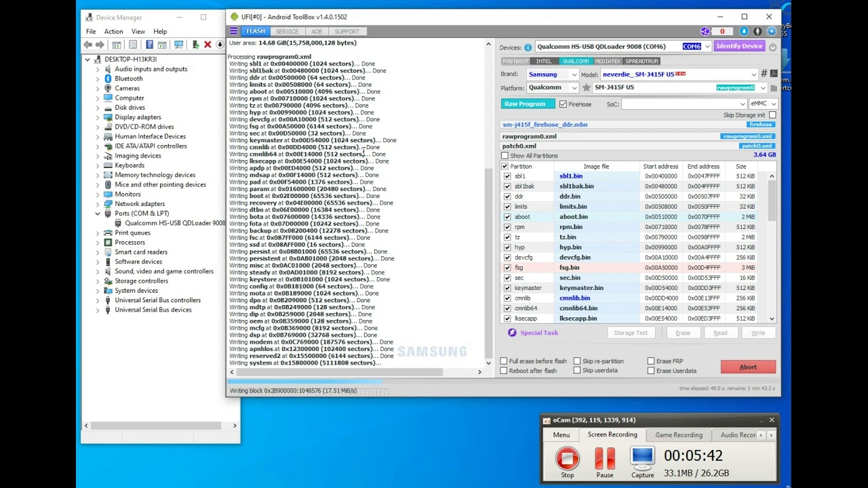Click Bluetooth device category icon

[108, 79]
